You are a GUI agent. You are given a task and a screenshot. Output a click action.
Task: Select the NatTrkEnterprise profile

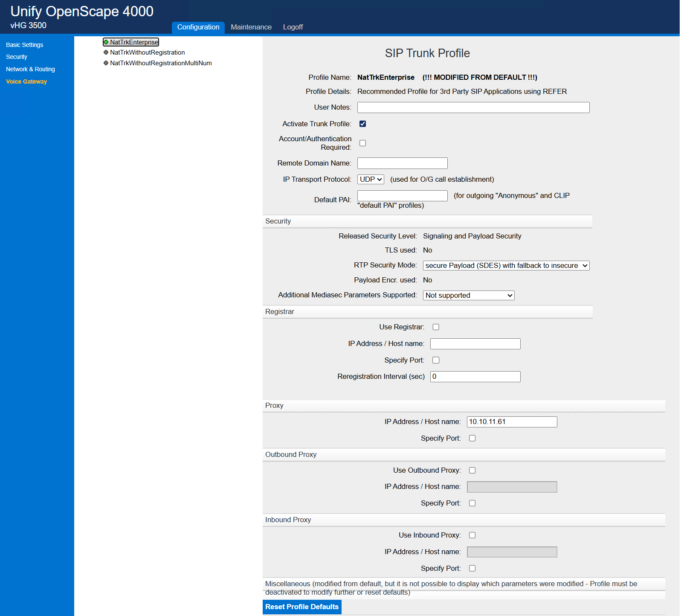[134, 42]
